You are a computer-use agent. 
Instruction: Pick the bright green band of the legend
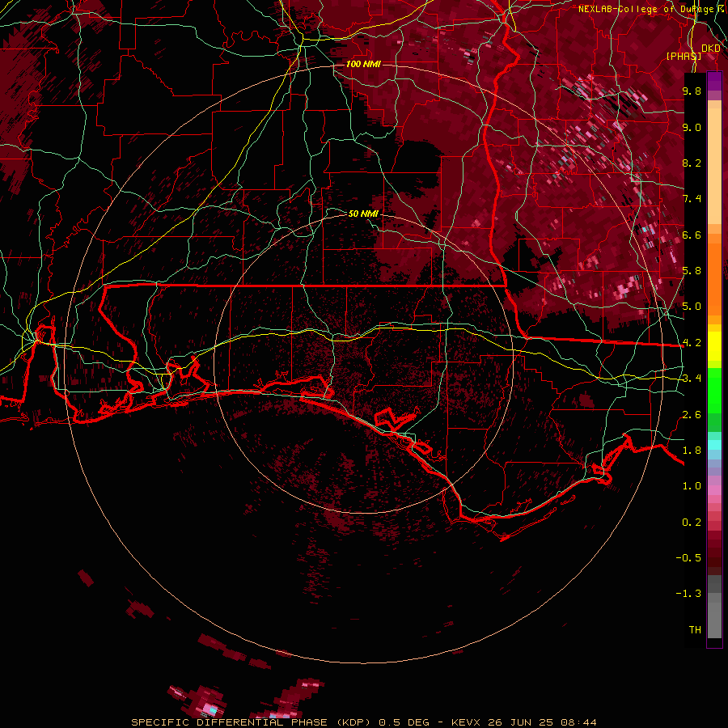tap(714, 391)
